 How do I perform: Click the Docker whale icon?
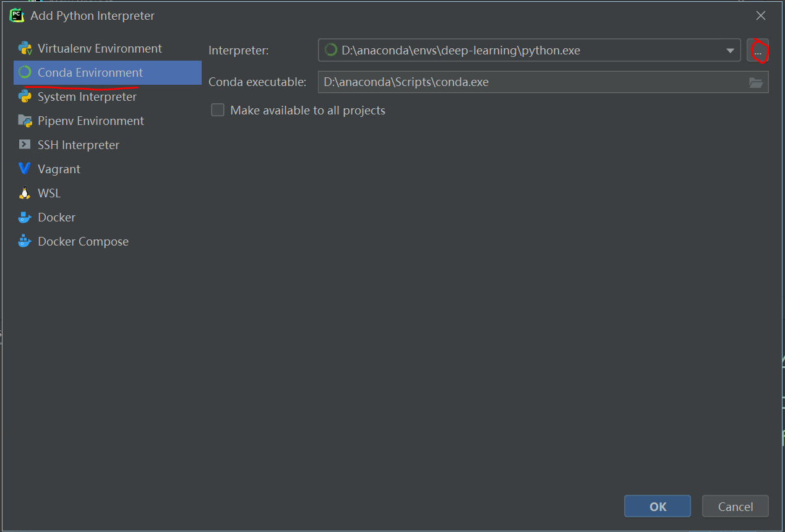(25, 217)
